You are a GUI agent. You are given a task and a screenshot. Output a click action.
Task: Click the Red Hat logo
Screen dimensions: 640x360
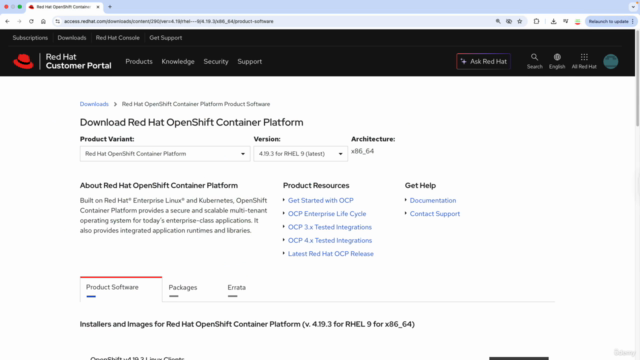point(23,61)
